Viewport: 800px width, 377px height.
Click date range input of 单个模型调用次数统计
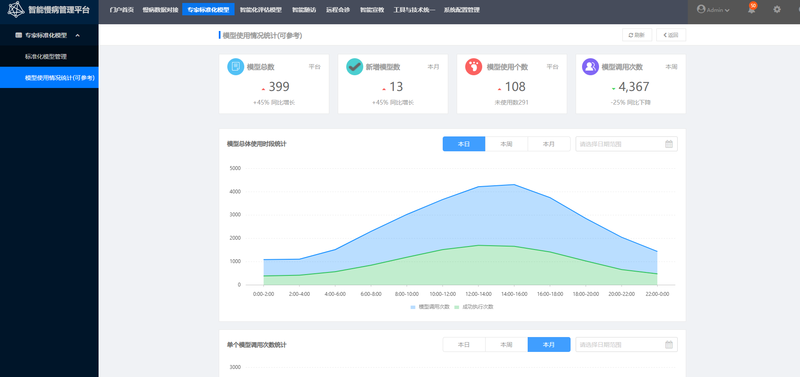click(x=627, y=345)
